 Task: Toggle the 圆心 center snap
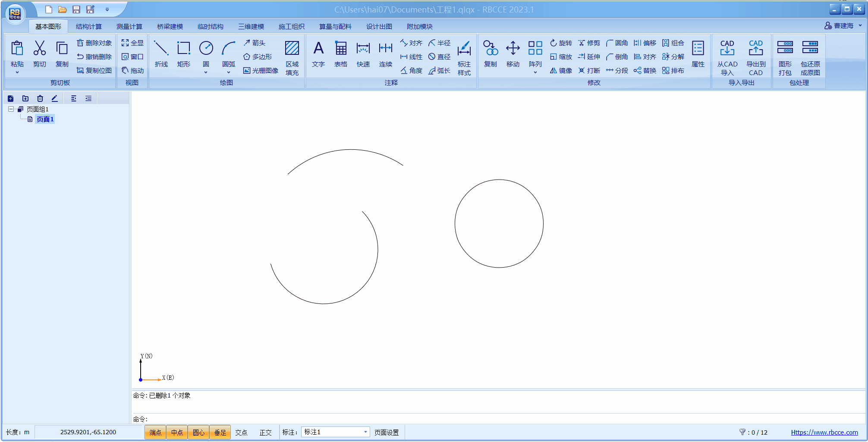[198, 432]
